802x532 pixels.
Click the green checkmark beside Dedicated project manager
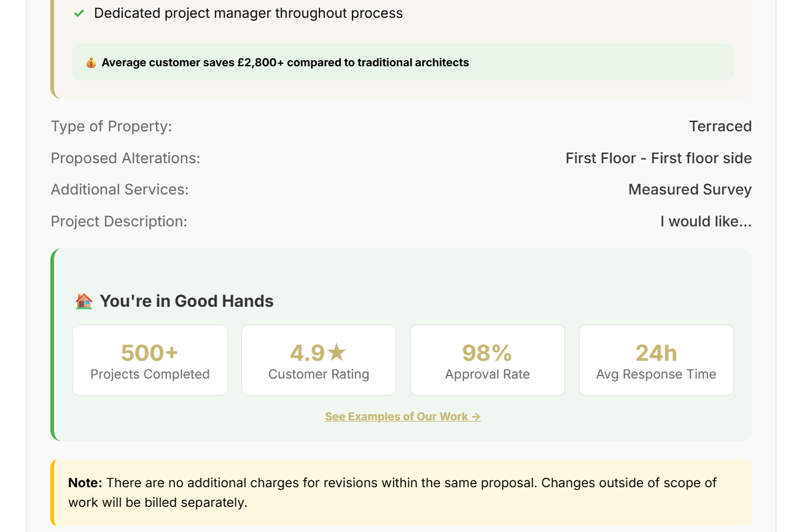79,13
